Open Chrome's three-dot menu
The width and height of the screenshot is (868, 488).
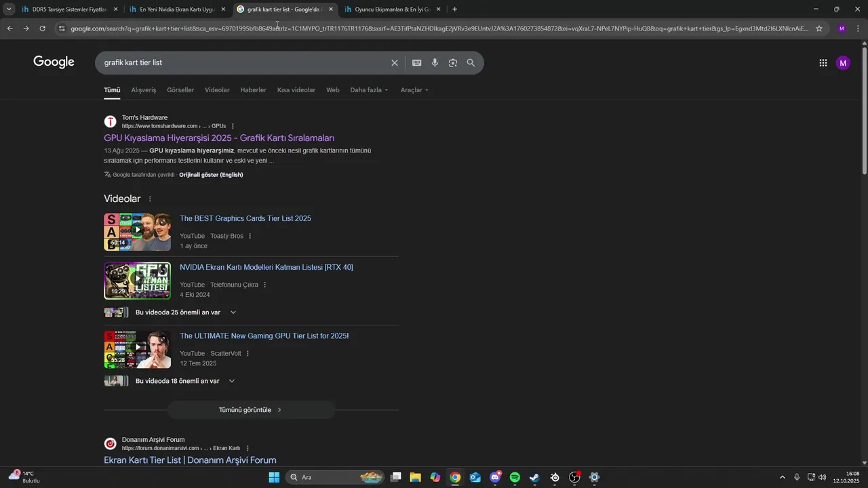859,28
